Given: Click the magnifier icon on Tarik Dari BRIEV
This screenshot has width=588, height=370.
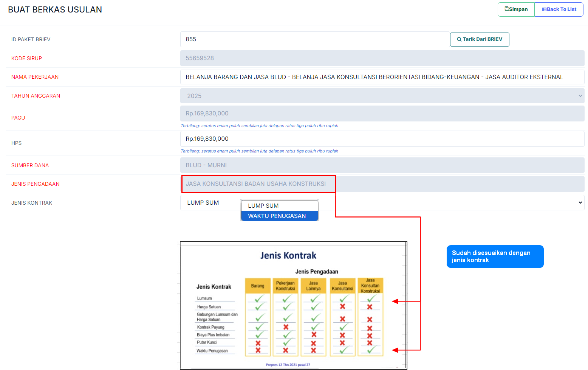Looking at the screenshot, I should pyautogui.click(x=459, y=39).
